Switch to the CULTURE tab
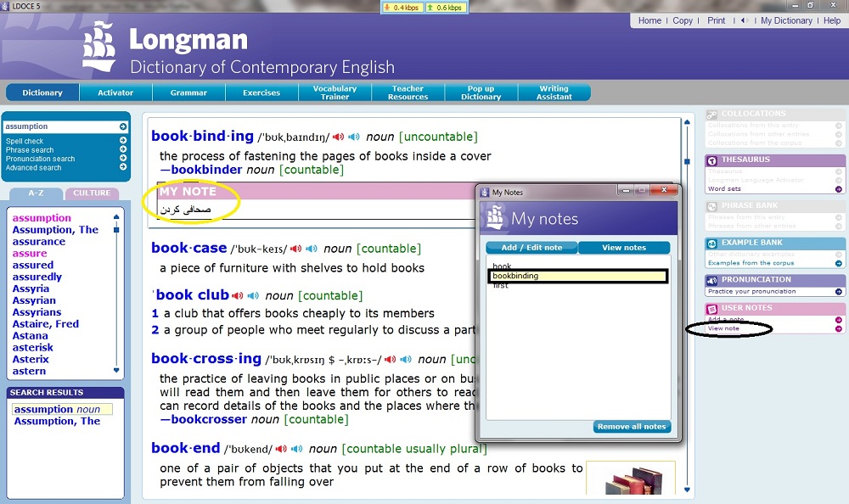The width and height of the screenshot is (849, 504). 93,193
